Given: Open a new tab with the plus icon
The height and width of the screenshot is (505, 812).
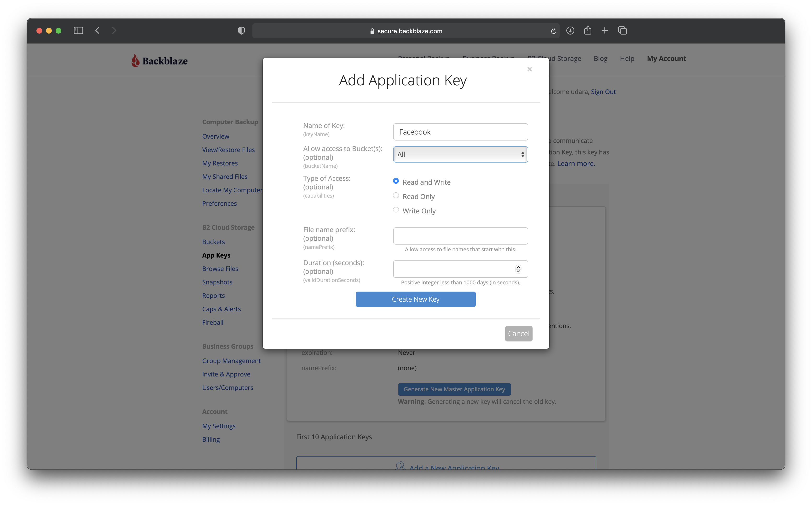Looking at the screenshot, I should click(x=605, y=31).
